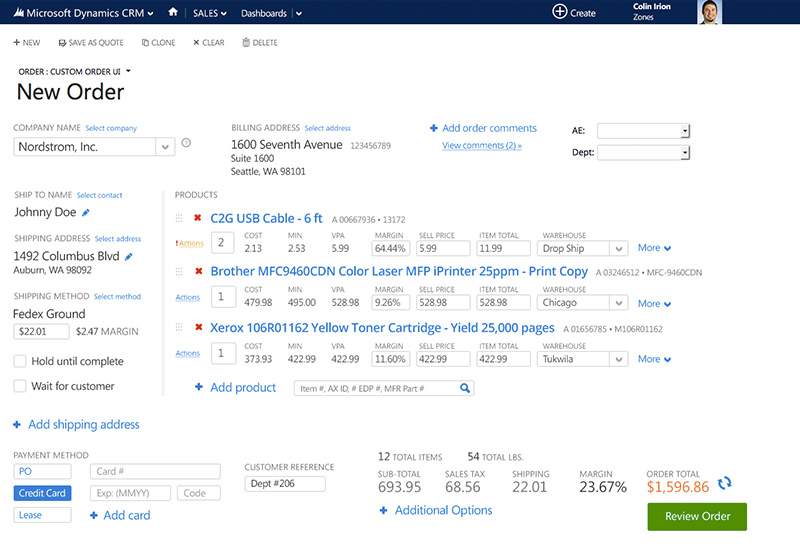Click the product search magnifier icon

point(465,388)
